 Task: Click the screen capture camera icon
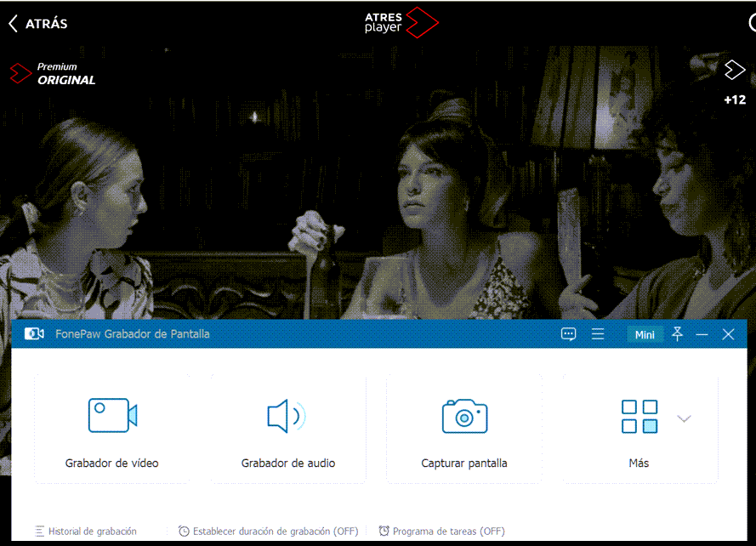(x=463, y=416)
